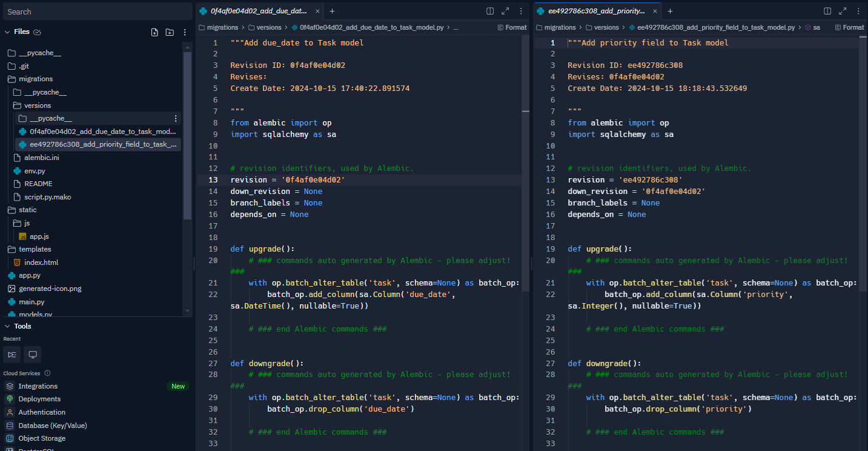Click versions breadcrumb in left editor
868x451 pixels.
coord(269,27)
